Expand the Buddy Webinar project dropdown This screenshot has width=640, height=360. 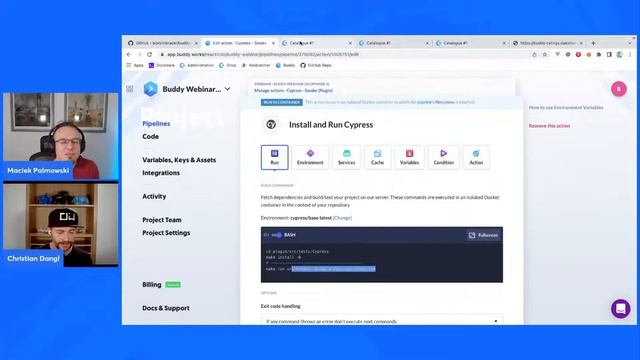click(x=227, y=89)
